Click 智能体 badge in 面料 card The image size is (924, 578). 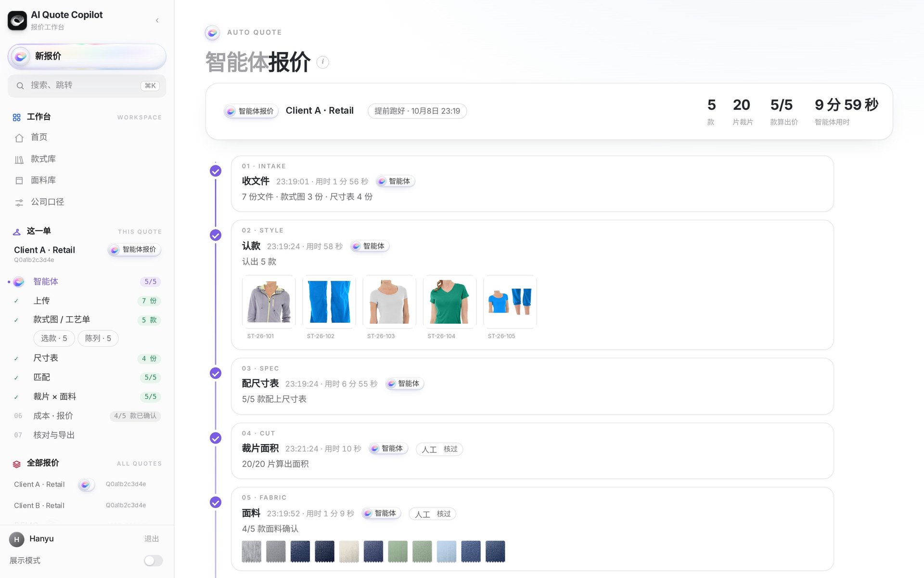[x=382, y=513]
